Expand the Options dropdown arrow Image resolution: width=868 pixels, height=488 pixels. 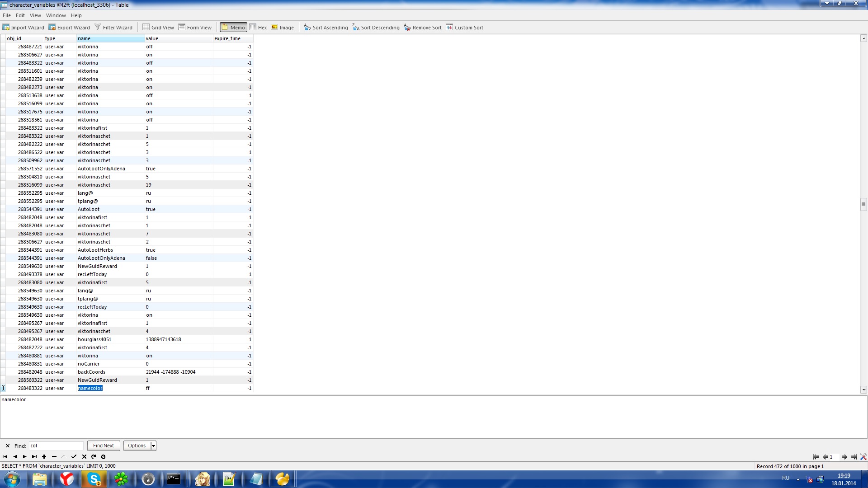[x=153, y=446]
